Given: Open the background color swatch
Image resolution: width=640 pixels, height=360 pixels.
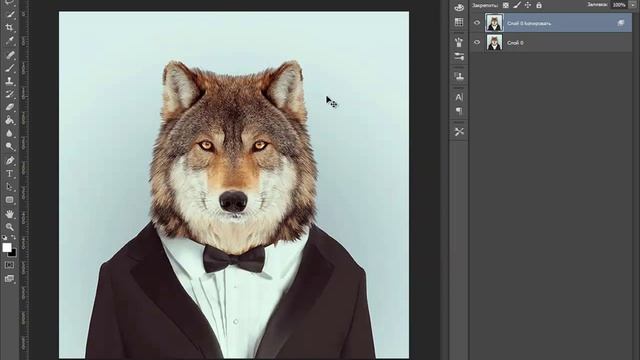Looking at the screenshot, I should coord(13,253).
